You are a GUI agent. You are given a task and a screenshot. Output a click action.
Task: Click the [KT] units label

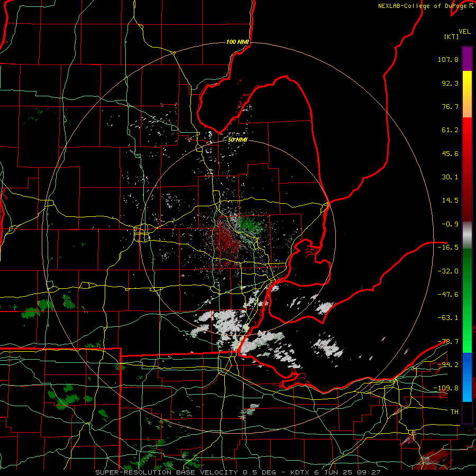click(451, 36)
